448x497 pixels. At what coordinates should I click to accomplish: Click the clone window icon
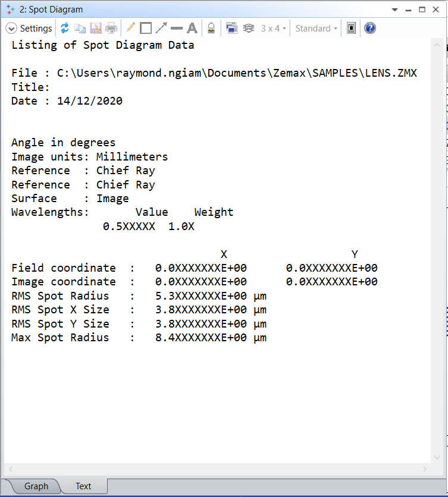(x=231, y=28)
